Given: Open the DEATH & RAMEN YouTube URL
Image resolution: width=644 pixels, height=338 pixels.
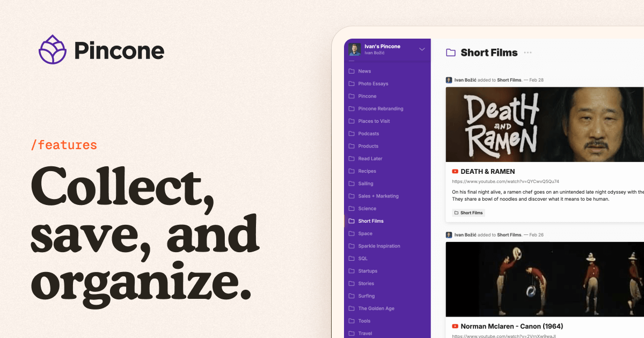Looking at the screenshot, I should 506,182.
